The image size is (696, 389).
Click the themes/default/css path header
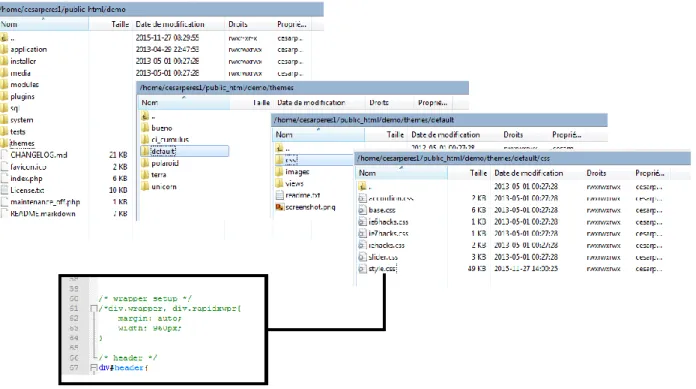(522, 158)
